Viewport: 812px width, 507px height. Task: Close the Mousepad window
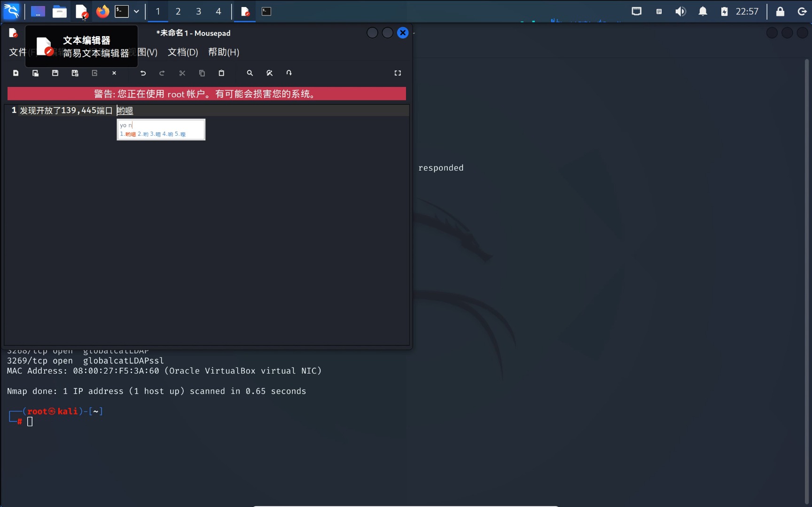pos(403,33)
